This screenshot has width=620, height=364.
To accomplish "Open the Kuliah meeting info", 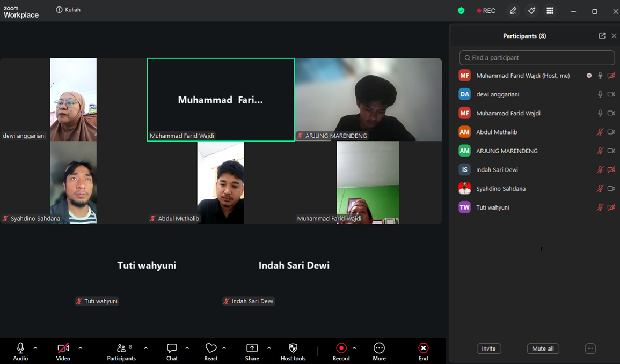I will click(68, 10).
